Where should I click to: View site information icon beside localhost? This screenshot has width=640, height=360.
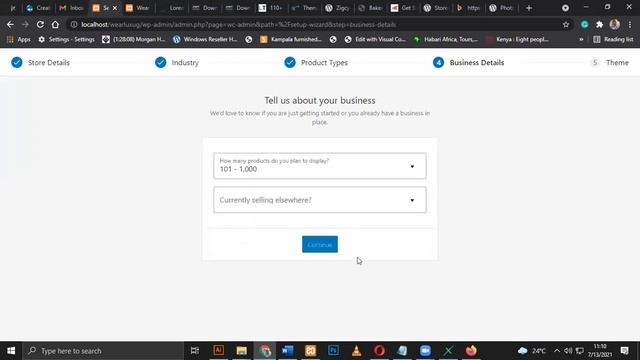click(74, 24)
